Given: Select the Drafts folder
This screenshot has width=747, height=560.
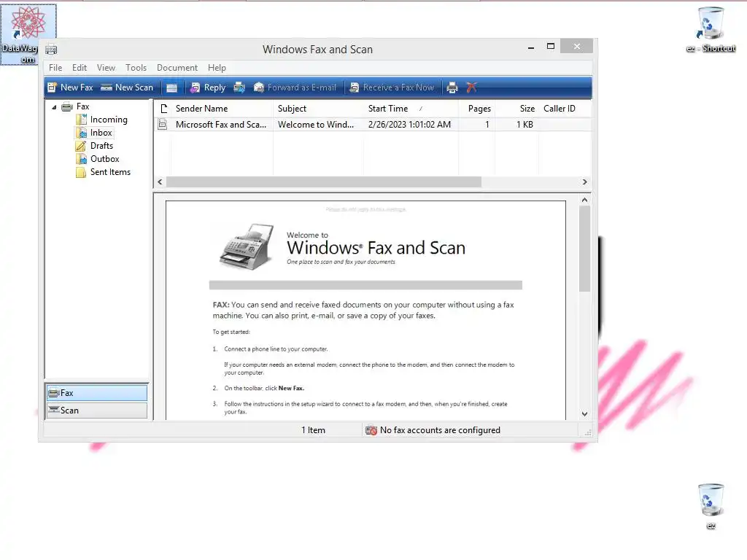Looking at the screenshot, I should (x=101, y=146).
